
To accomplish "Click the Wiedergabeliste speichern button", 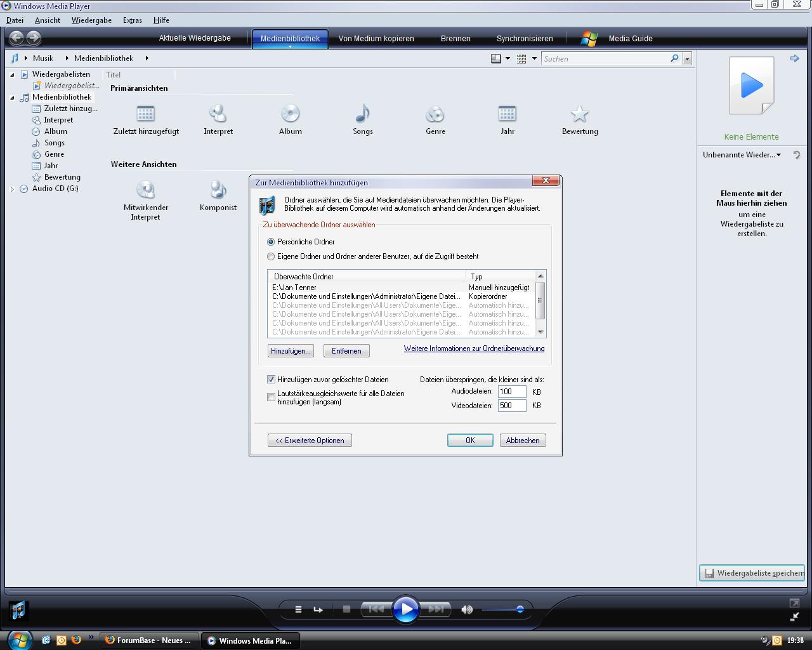I will tap(752, 573).
